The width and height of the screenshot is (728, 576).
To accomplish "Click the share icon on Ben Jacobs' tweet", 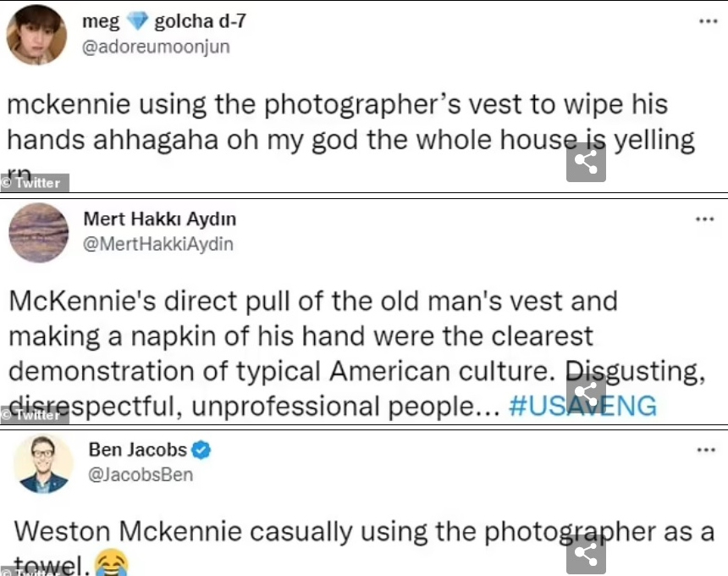I will click(x=586, y=554).
